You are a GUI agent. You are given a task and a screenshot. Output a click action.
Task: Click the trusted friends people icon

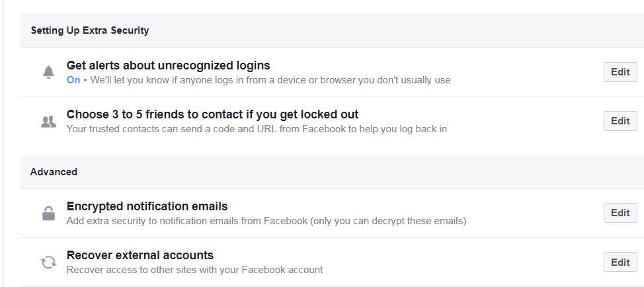point(48,122)
